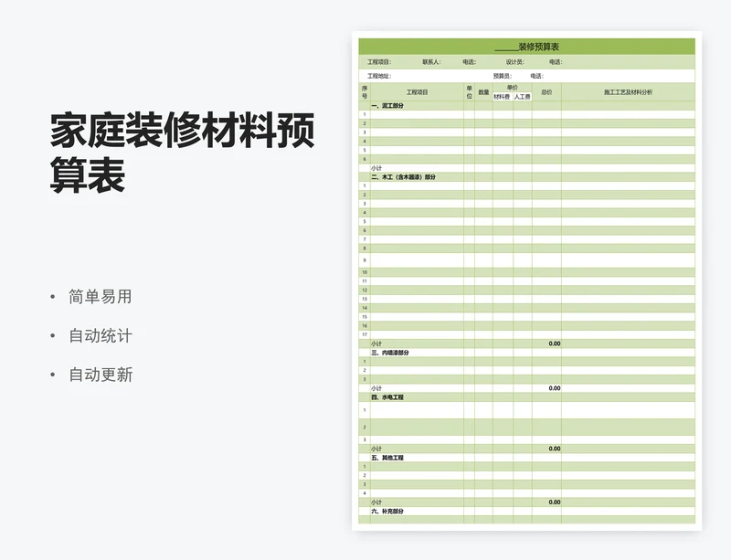Select the 材料费 column header
The height and width of the screenshot is (560, 731).
coord(503,97)
